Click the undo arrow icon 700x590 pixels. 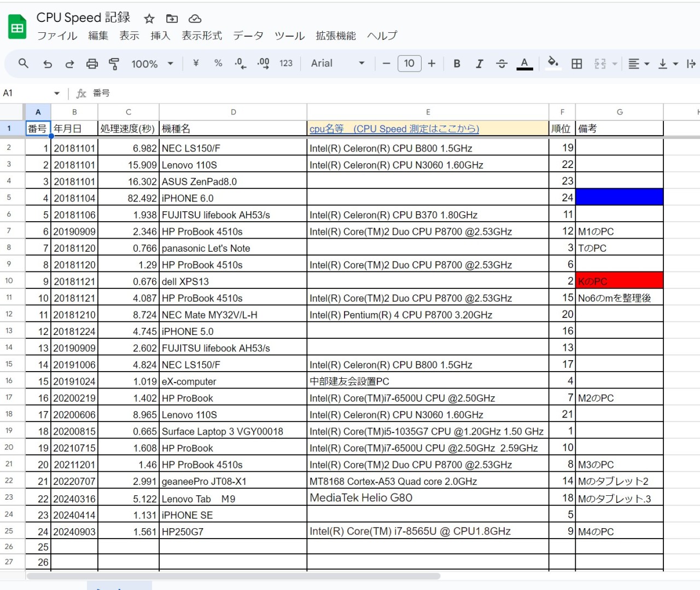pyautogui.click(x=48, y=64)
